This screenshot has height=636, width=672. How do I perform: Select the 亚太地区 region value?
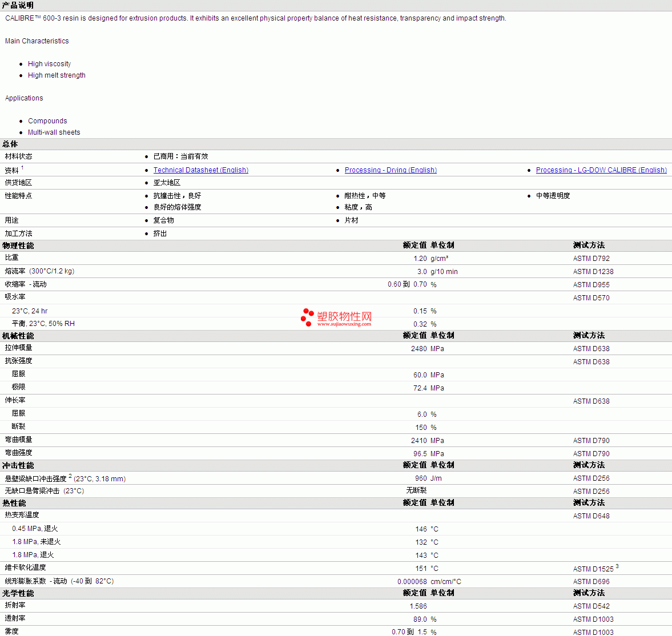(167, 183)
